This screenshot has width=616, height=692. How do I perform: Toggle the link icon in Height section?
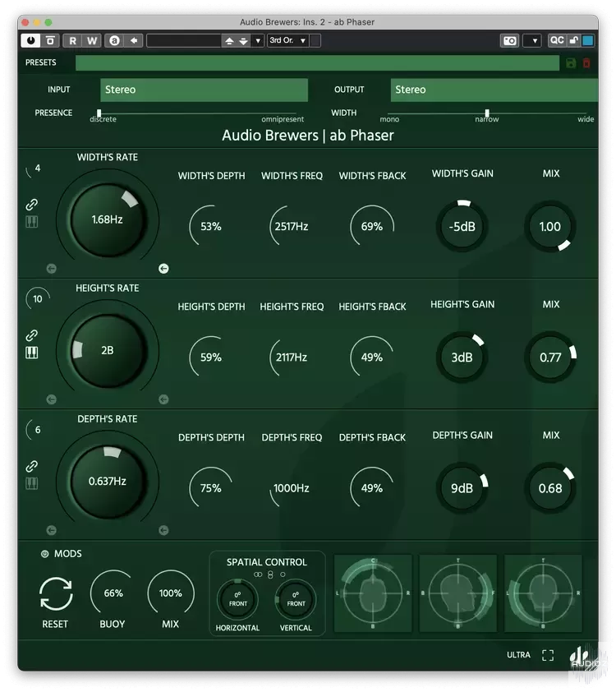(31, 335)
